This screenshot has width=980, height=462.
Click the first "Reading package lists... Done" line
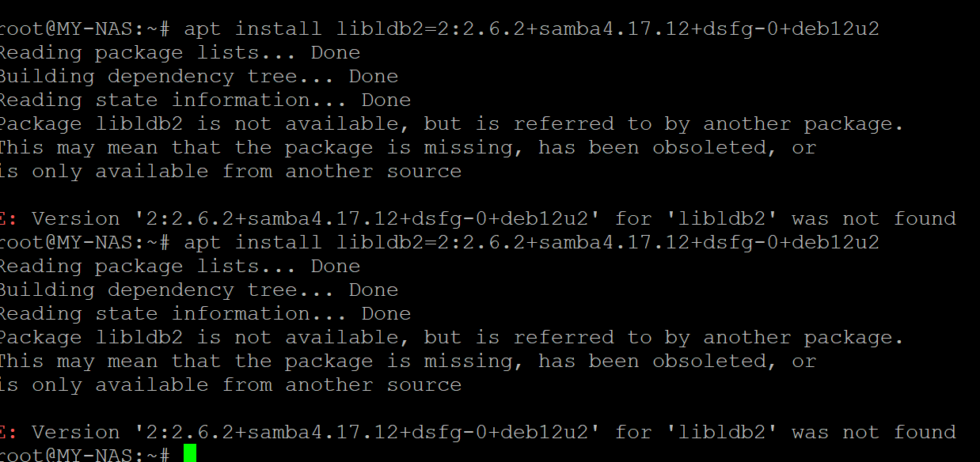click(180, 53)
